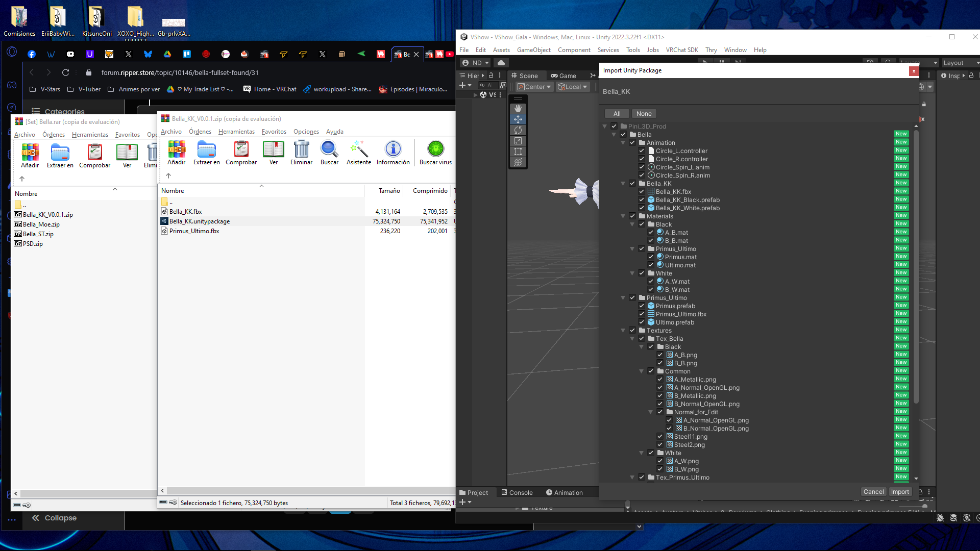Open the Unity GameObject menu

(x=533, y=50)
